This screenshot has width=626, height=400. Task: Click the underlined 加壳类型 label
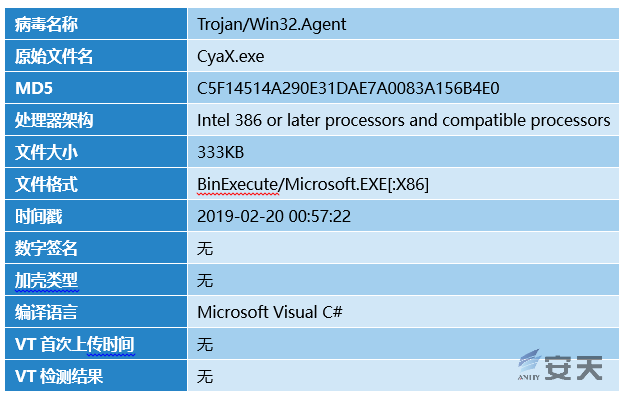46,281
